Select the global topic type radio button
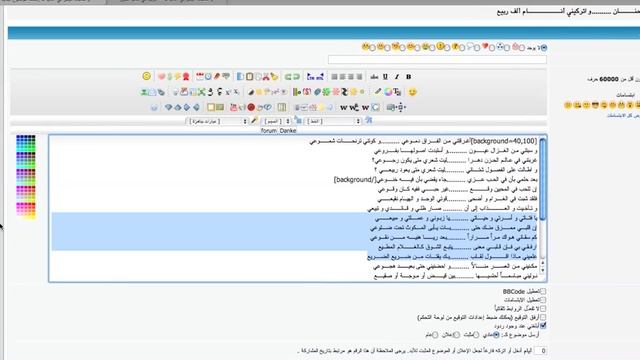 [435, 335]
